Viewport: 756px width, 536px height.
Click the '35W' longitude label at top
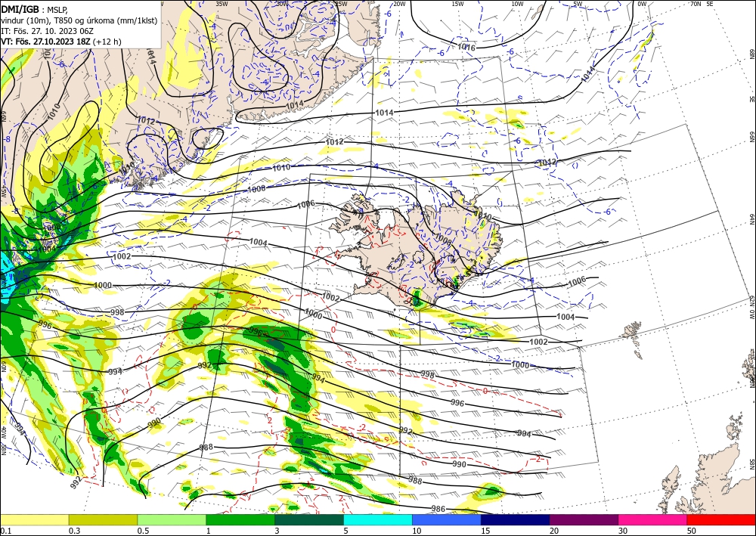tap(222, 4)
